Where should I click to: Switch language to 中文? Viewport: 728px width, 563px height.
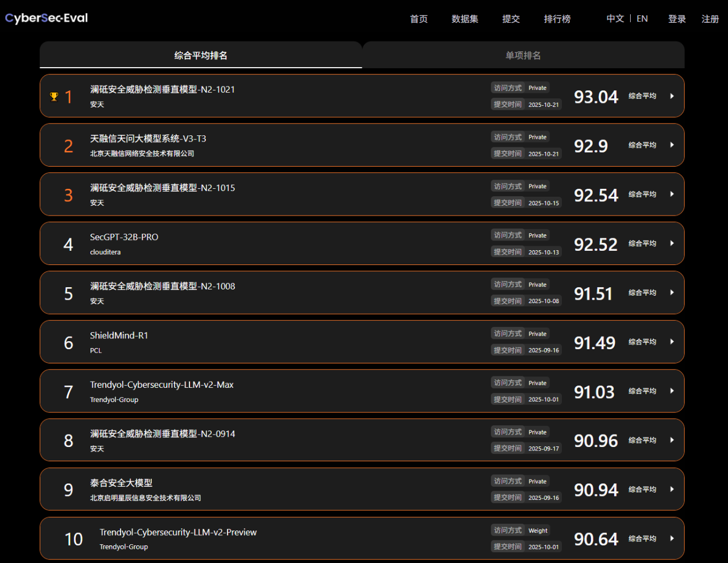tap(615, 19)
